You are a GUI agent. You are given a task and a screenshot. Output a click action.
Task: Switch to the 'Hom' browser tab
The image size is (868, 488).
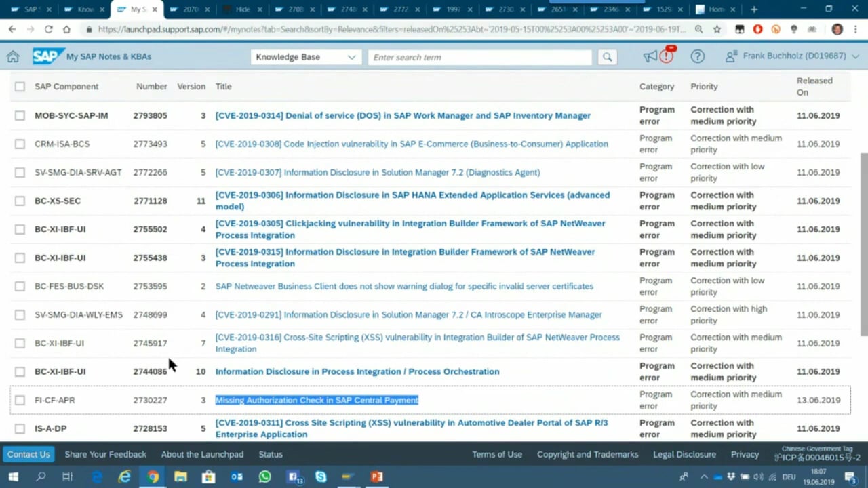click(x=716, y=9)
